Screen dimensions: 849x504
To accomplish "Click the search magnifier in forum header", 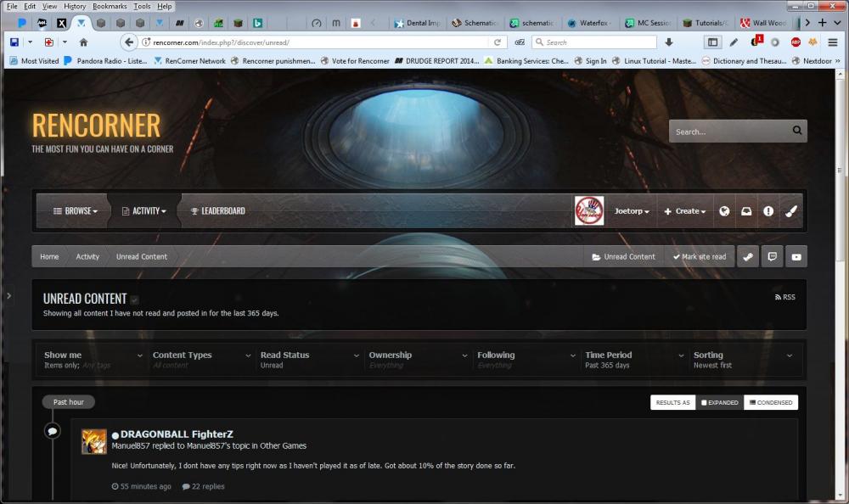I will 796,132.
